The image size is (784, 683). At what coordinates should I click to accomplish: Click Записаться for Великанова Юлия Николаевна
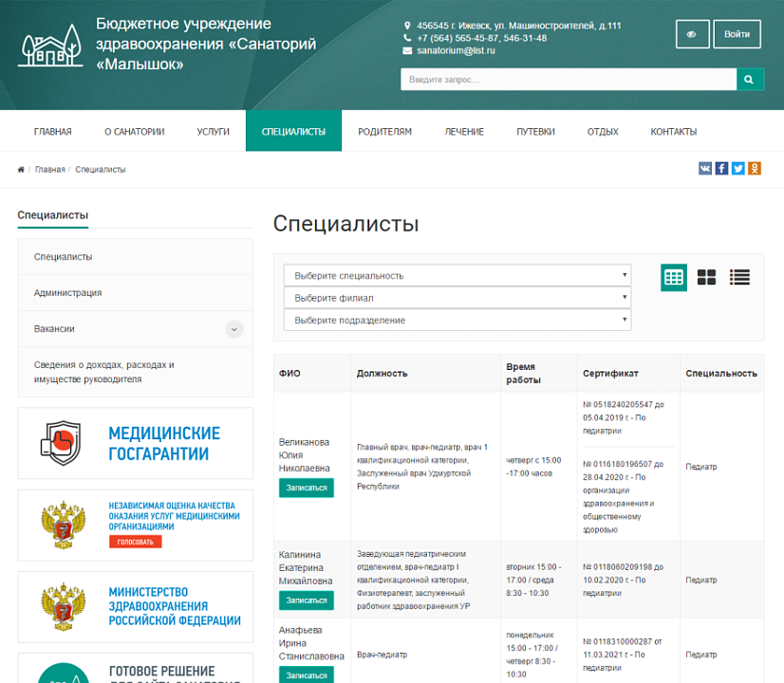coord(307,488)
